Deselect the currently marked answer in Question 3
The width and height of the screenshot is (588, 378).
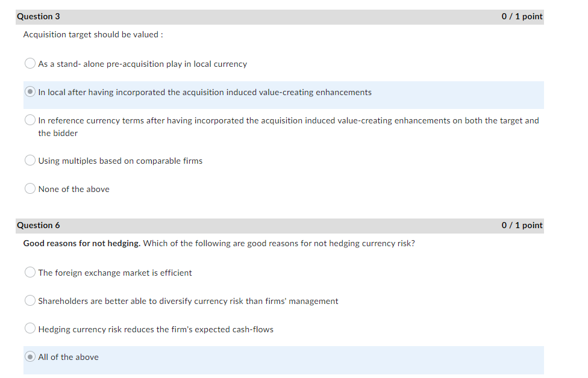coord(30,91)
